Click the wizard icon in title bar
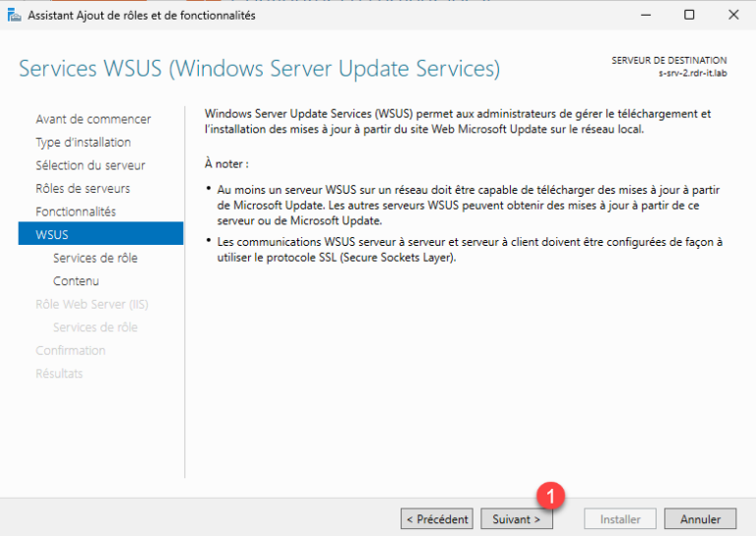This screenshot has width=756, height=536. click(x=15, y=16)
